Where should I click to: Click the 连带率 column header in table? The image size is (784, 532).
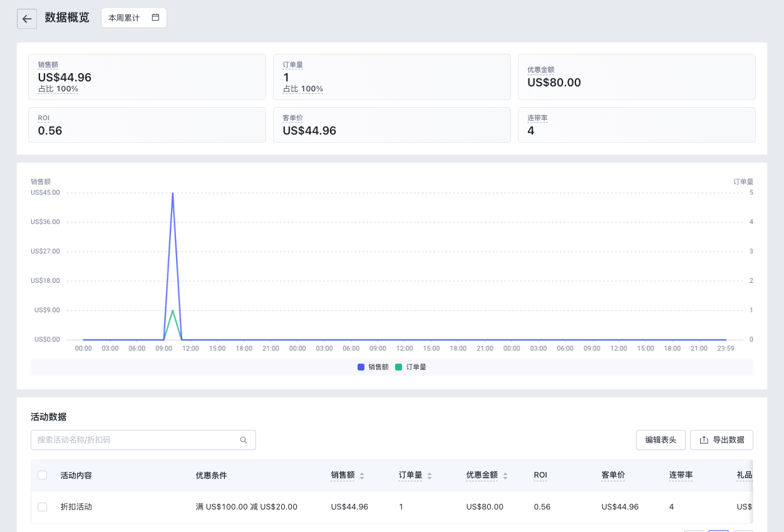pos(681,475)
